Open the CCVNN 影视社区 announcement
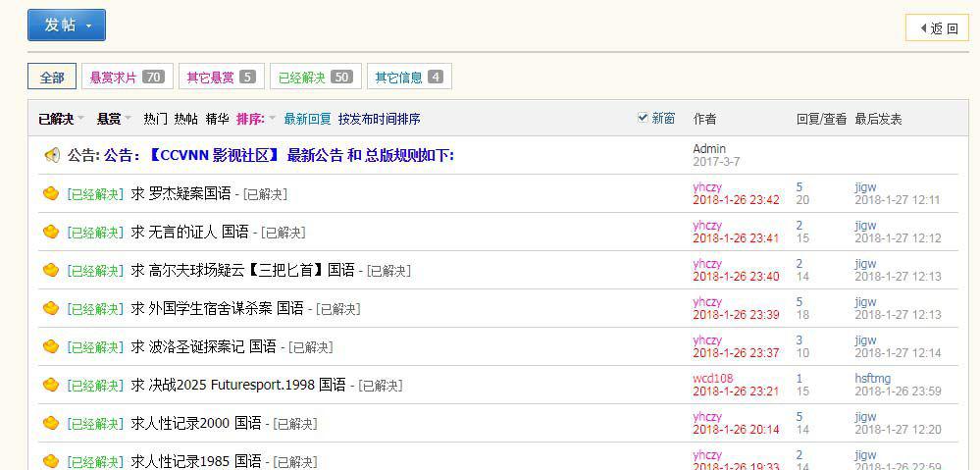Viewport: 980px width, 470px height. pos(279,155)
